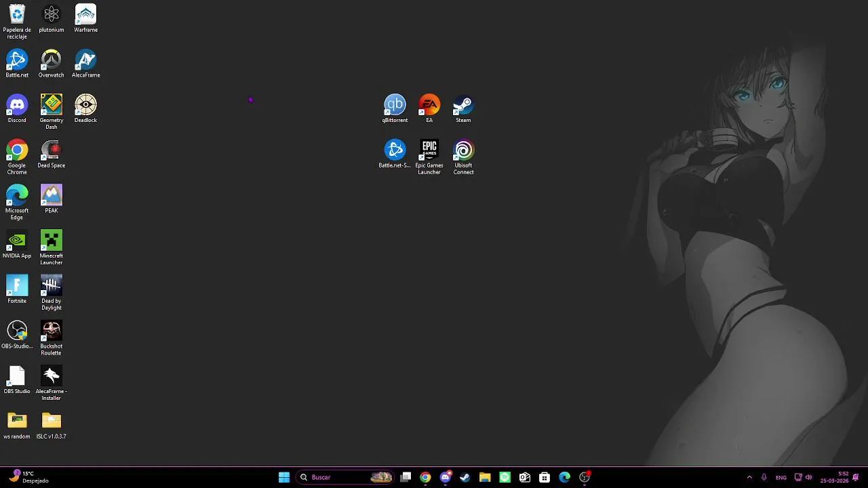Select the Fortnite desktop shortcut

pyautogui.click(x=17, y=290)
